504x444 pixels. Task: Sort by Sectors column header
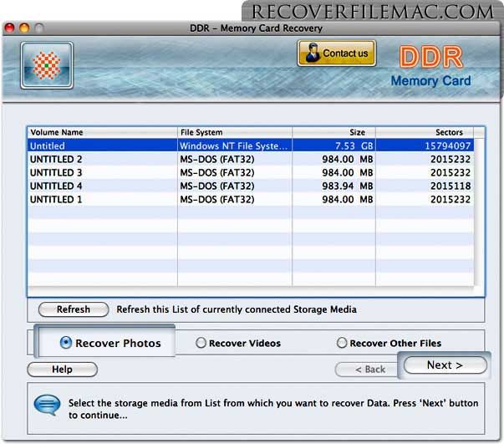tap(425, 132)
